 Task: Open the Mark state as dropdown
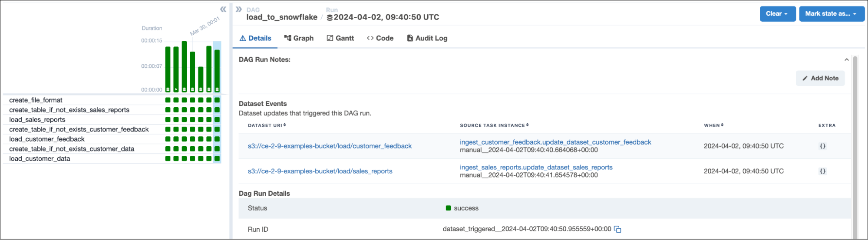point(831,14)
